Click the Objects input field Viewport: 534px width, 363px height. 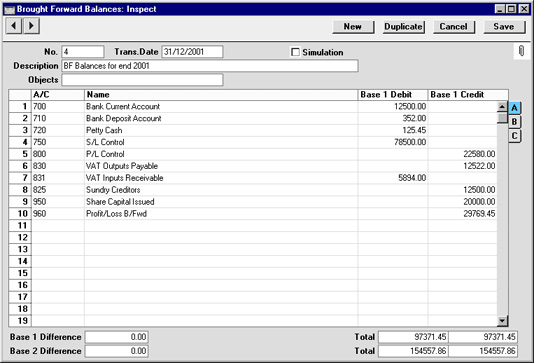coord(142,80)
